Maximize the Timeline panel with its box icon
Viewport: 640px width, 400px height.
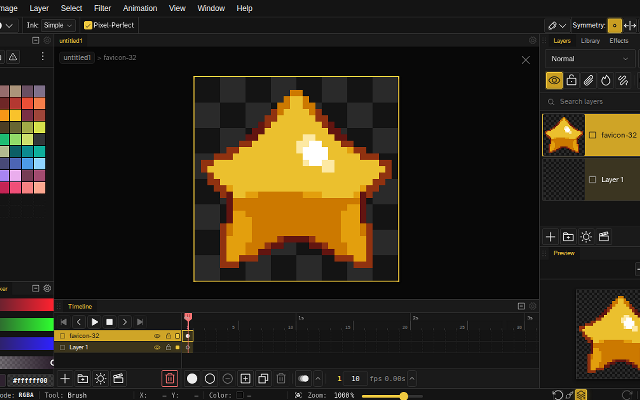[x=521, y=306]
